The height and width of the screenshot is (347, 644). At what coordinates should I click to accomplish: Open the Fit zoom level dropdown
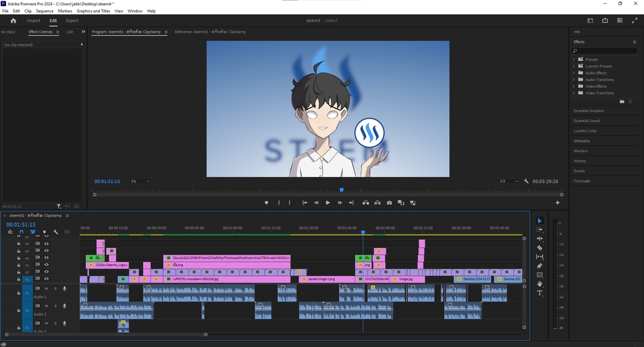[140, 182]
